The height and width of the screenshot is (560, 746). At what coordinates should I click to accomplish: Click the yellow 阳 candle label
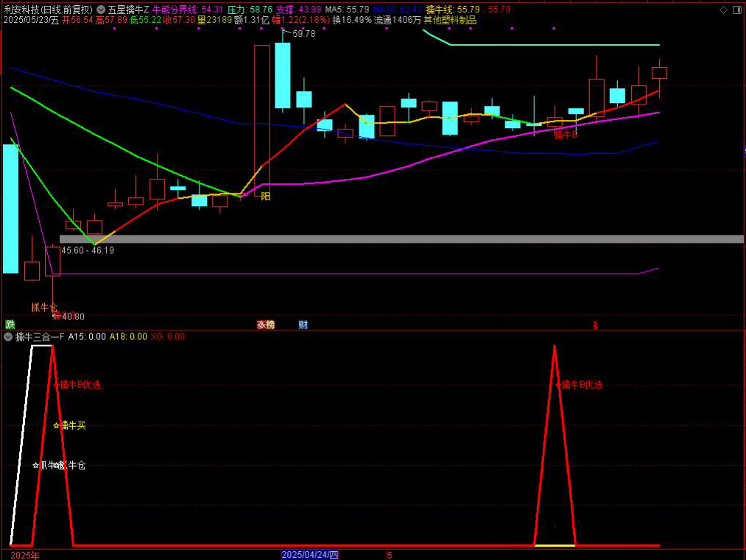click(x=265, y=196)
